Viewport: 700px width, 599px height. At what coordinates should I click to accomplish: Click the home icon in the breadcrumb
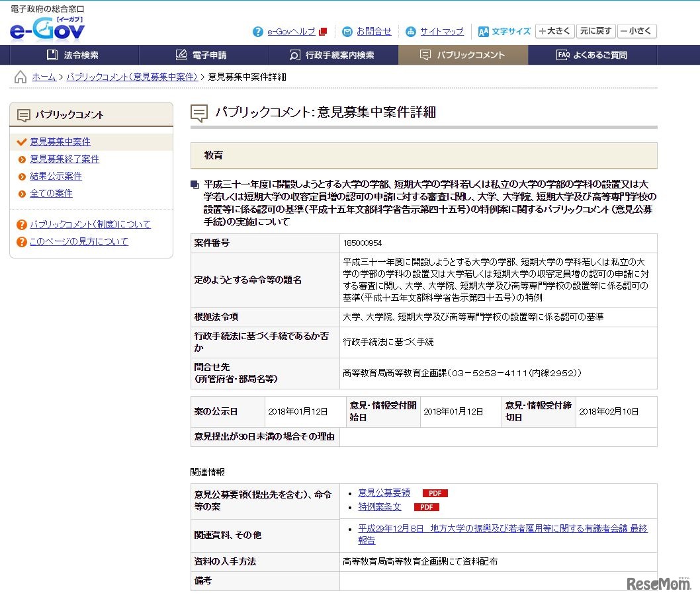pyautogui.click(x=19, y=77)
